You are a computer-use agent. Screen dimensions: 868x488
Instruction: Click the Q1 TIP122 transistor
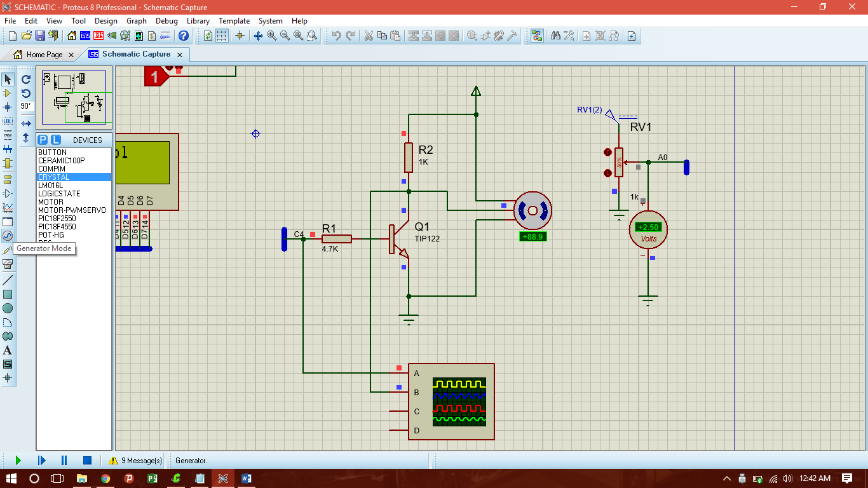[400, 240]
